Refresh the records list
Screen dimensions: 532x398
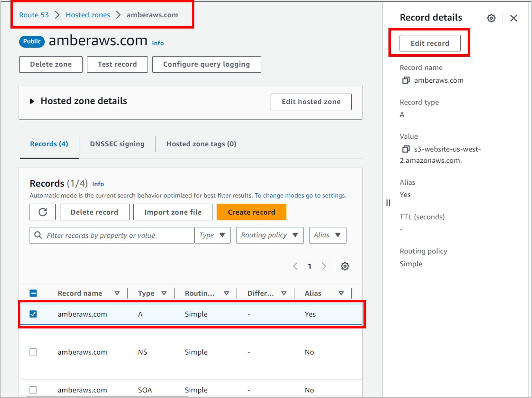pyautogui.click(x=43, y=212)
